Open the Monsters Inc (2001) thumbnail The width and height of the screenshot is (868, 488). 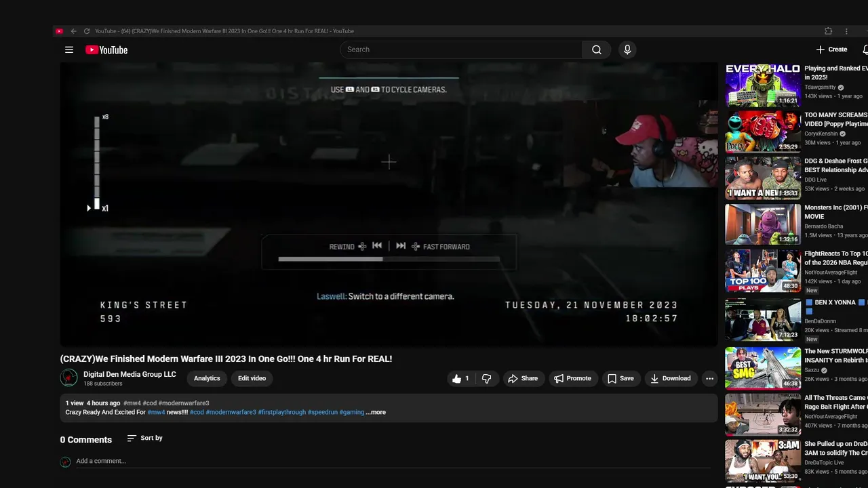pos(763,224)
